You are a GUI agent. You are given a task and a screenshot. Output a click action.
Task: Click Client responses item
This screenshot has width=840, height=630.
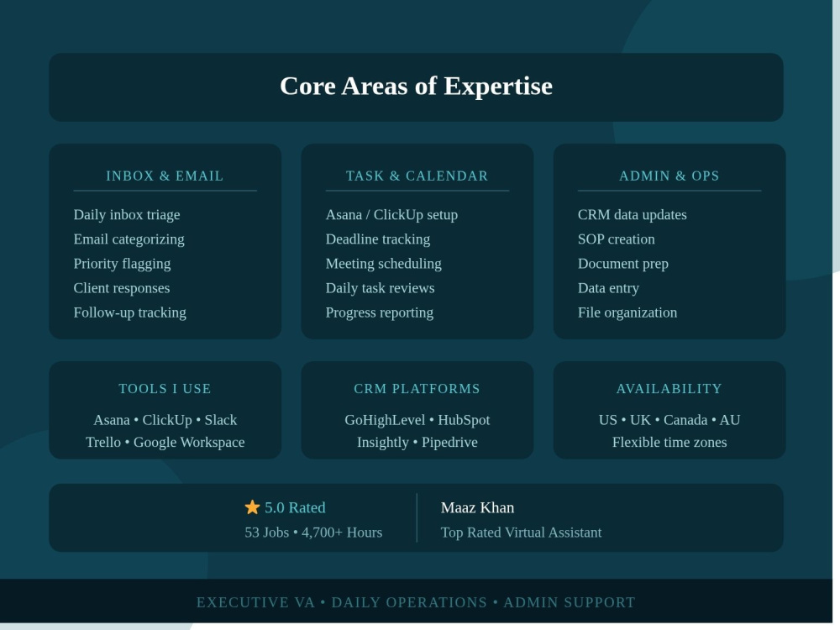[122, 288]
